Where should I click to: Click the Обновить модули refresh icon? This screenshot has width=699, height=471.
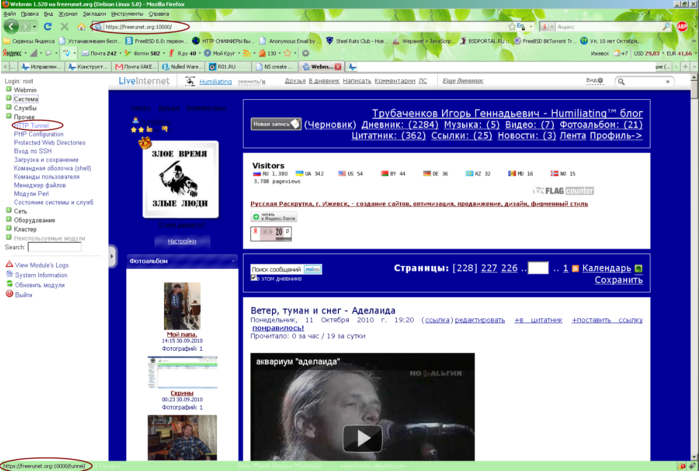point(9,284)
